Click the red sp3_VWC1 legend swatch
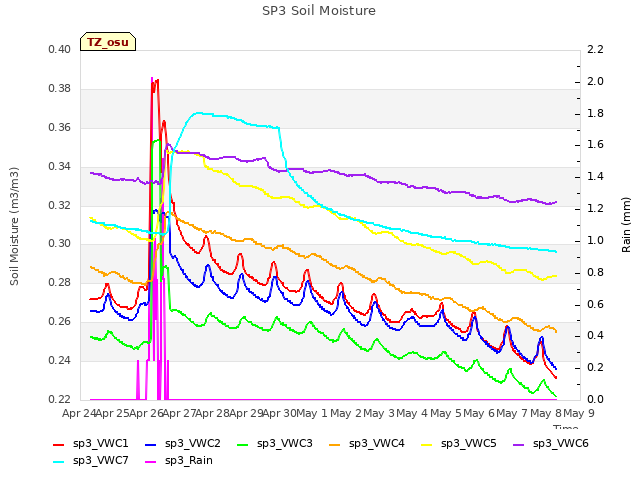 [x=59, y=444]
